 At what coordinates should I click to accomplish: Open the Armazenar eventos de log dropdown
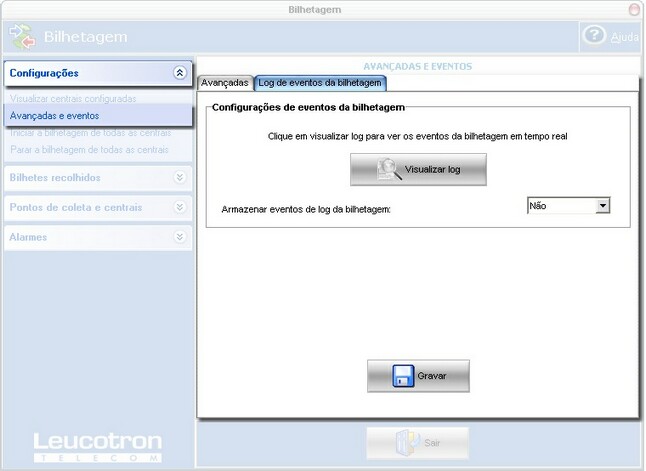pyautogui.click(x=603, y=206)
